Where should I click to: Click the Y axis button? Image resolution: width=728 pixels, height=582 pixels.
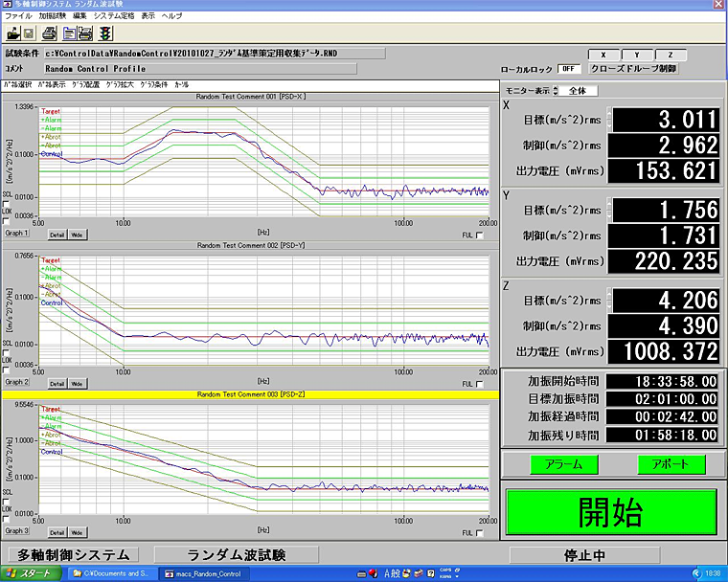[637, 55]
